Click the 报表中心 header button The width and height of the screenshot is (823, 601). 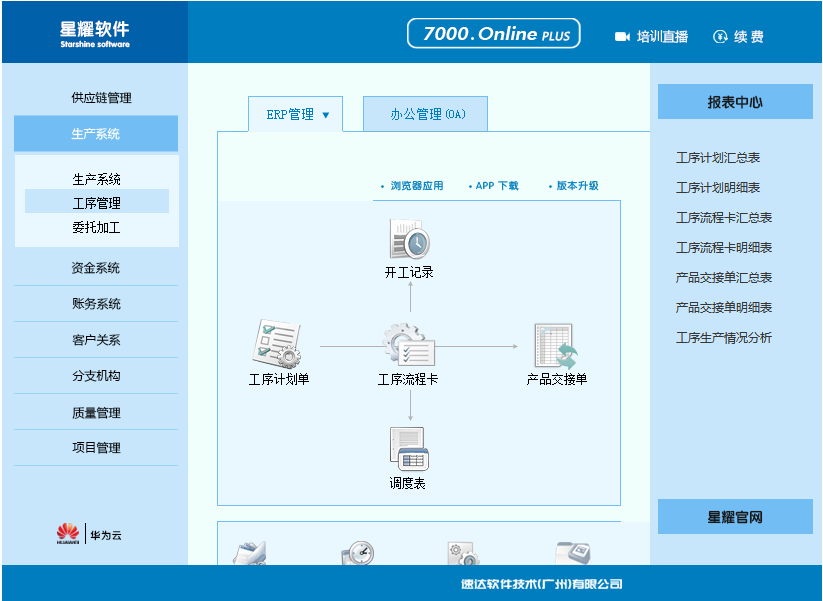coord(735,101)
